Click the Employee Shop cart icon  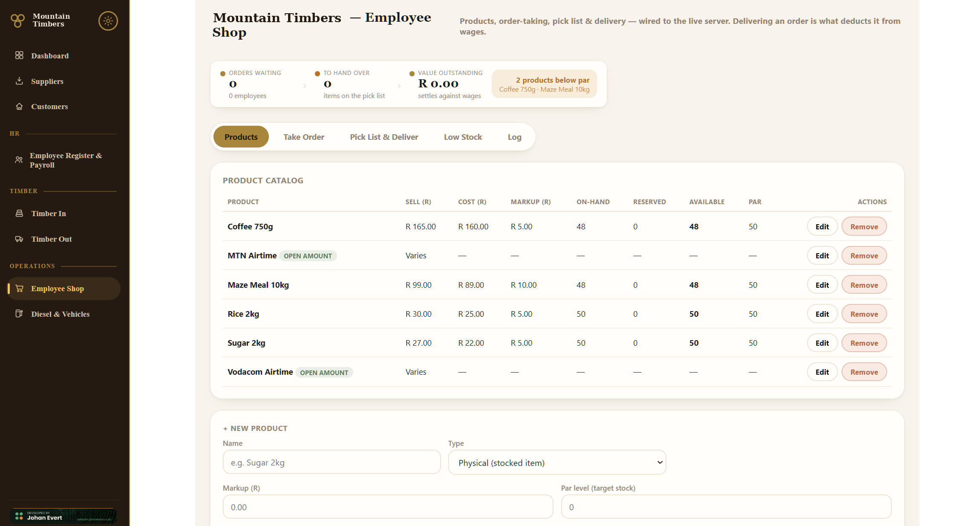tap(19, 289)
